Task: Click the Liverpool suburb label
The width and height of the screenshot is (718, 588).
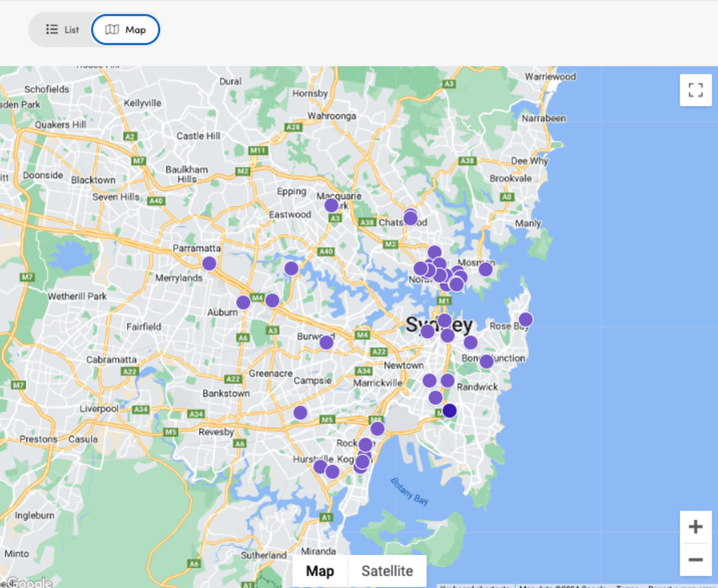Action: tap(99, 409)
